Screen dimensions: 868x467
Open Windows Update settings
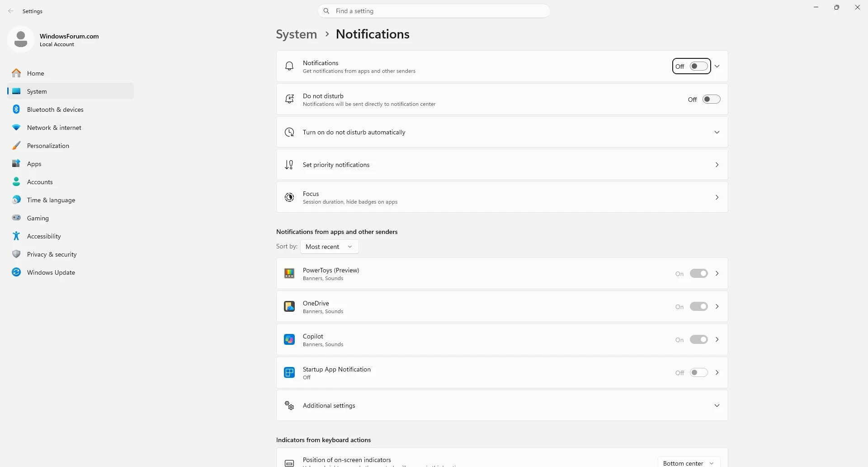click(x=71, y=272)
